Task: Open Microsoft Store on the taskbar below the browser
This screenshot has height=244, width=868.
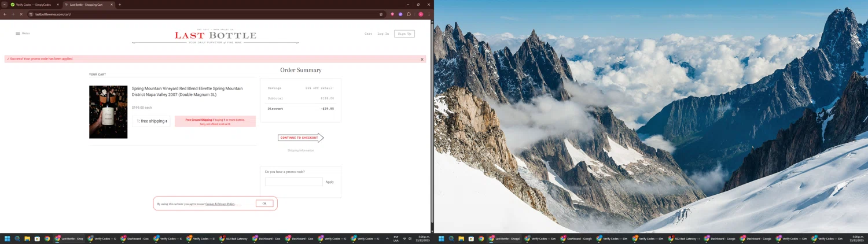Action: 37,238
